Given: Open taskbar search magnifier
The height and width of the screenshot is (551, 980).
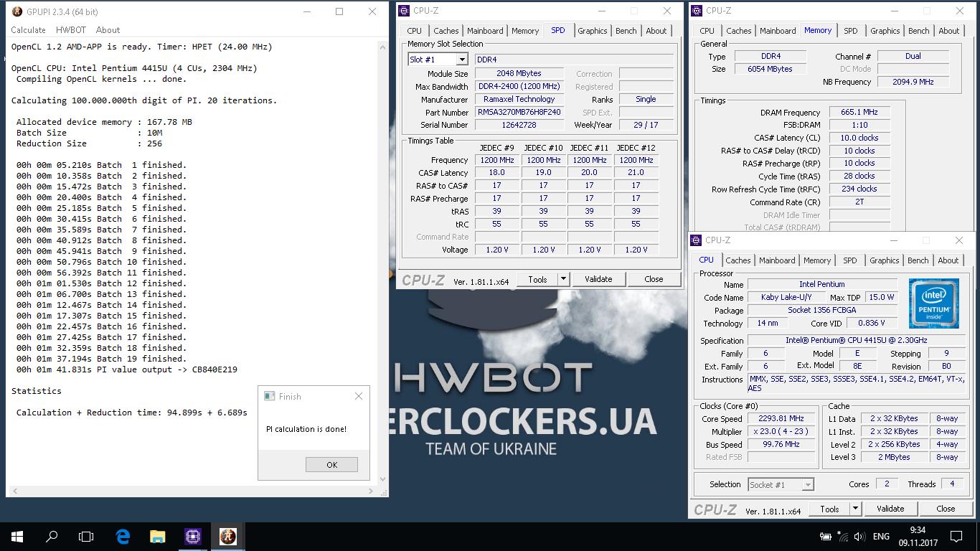Looking at the screenshot, I should [x=52, y=536].
